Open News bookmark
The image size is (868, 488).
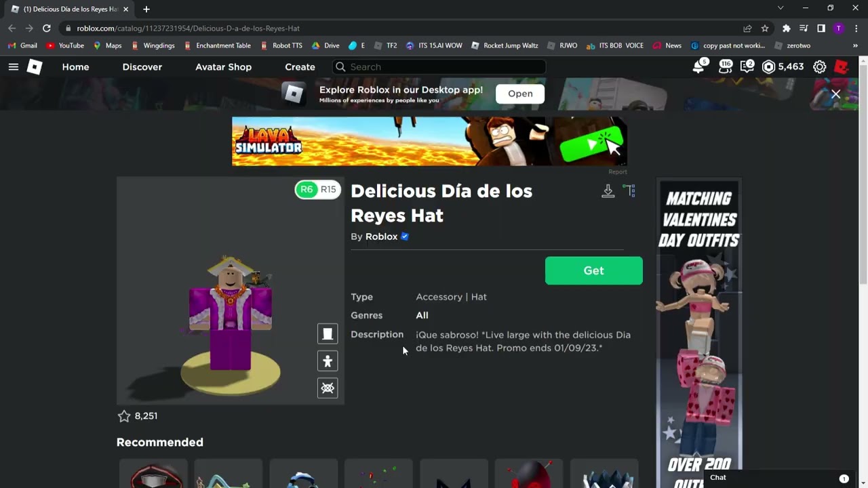tap(667, 45)
